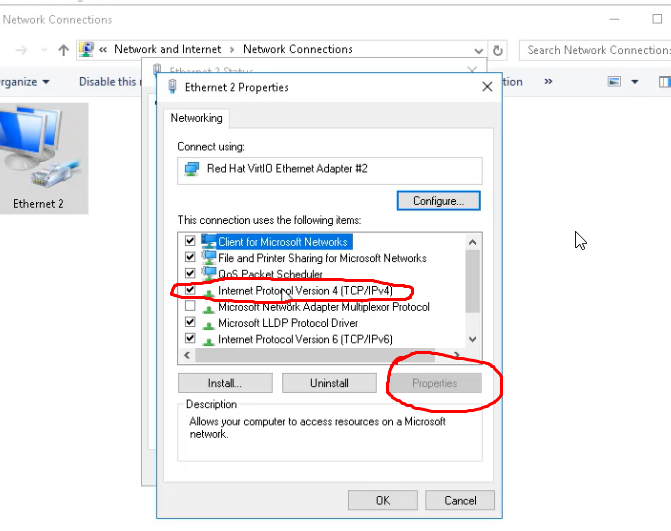The height and width of the screenshot is (531, 671).
Task: Click the Red Hat VirtIO adapter icon
Action: click(192, 169)
